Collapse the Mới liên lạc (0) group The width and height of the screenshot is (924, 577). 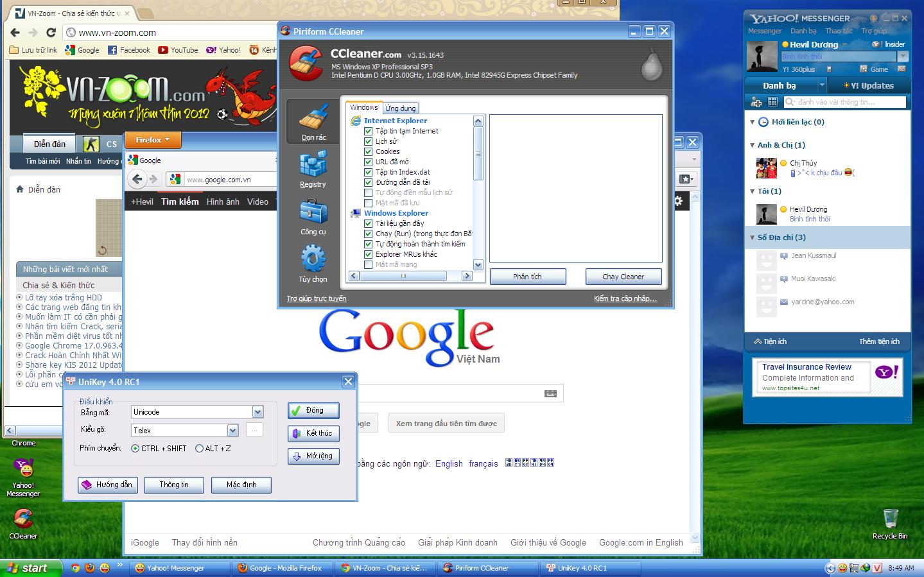coord(753,122)
